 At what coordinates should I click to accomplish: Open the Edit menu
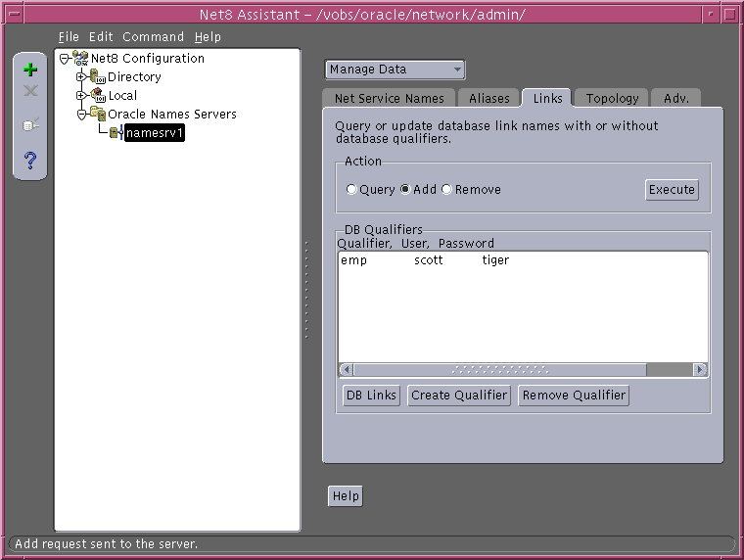(x=101, y=36)
